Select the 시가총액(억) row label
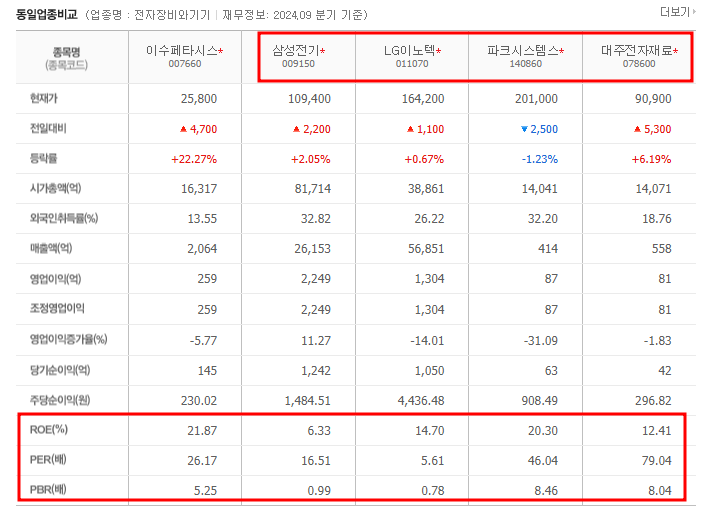Image resolution: width=701 pixels, height=514 pixels. (55, 188)
